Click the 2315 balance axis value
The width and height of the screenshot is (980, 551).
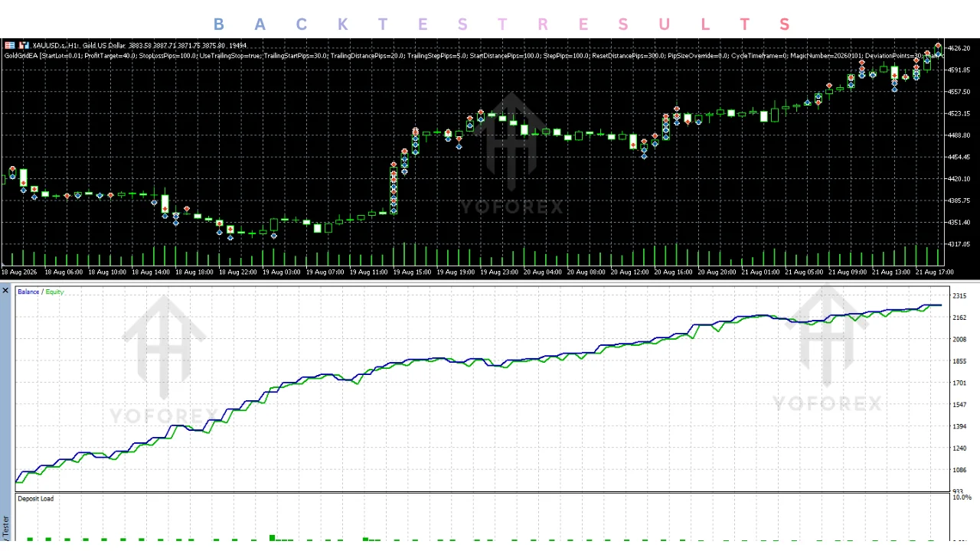coord(959,296)
